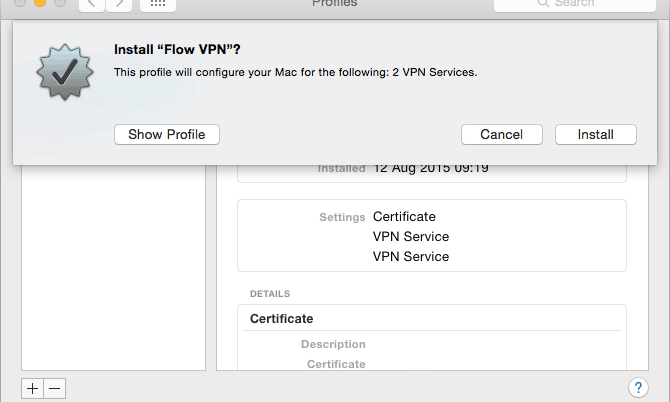The height and width of the screenshot is (402, 670).
Task: Zoom window with the green button
Action: point(60,3)
